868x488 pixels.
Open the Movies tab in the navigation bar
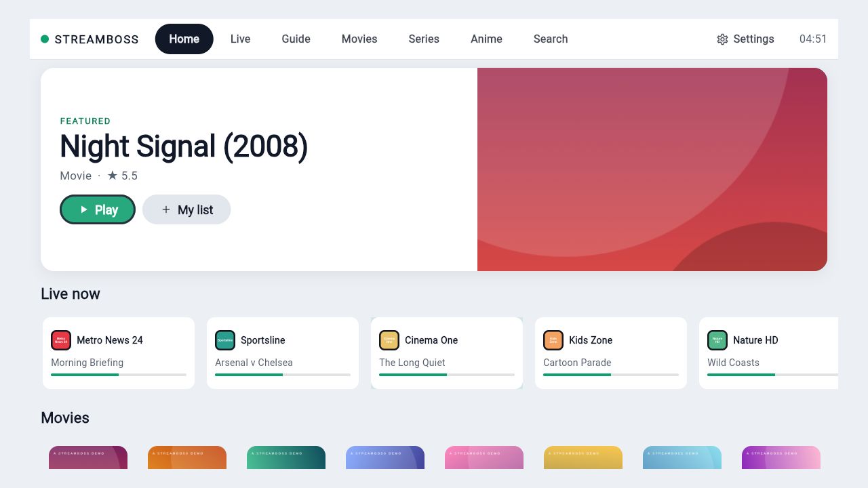pyautogui.click(x=359, y=39)
